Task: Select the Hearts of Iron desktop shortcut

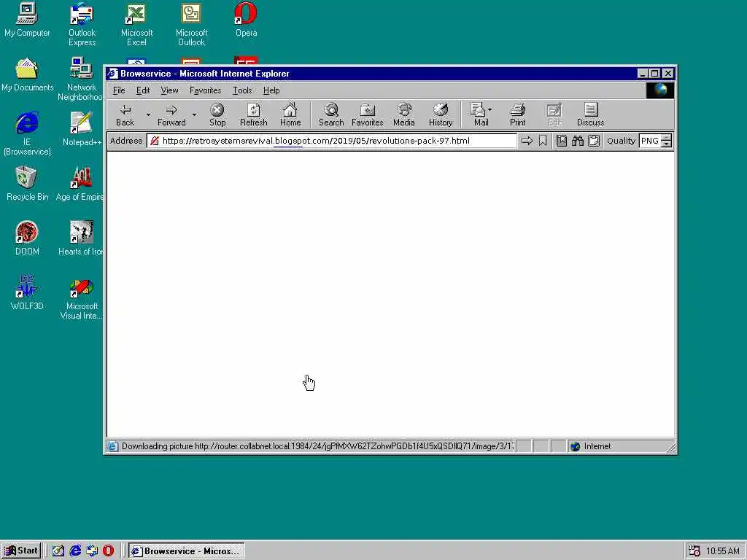Action: [81, 238]
